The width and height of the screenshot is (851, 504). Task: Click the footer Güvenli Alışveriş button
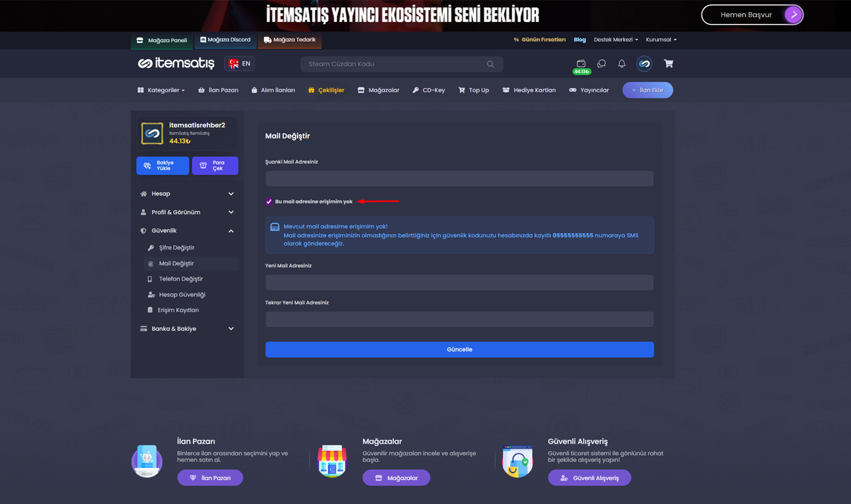[x=589, y=478]
